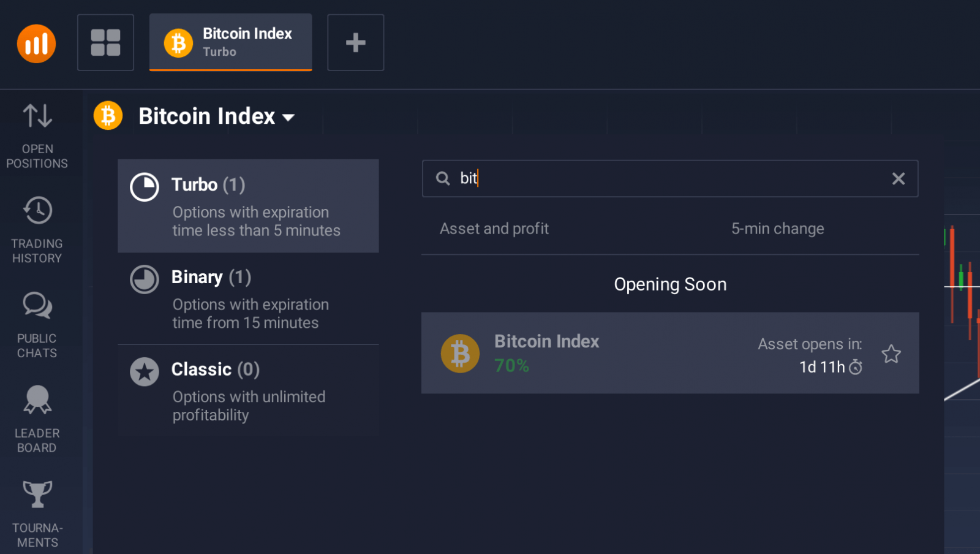The image size is (980, 554).
Task: Open Public Chats from sidebar
Action: point(37,325)
